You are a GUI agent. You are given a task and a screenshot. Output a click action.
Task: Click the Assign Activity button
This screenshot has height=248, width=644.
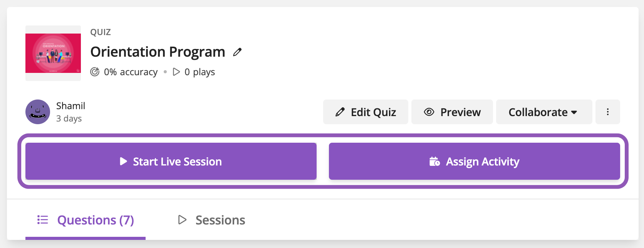475,161
